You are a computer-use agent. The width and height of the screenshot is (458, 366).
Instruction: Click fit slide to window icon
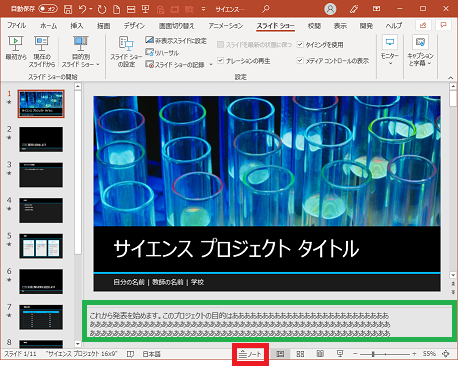(x=446, y=354)
